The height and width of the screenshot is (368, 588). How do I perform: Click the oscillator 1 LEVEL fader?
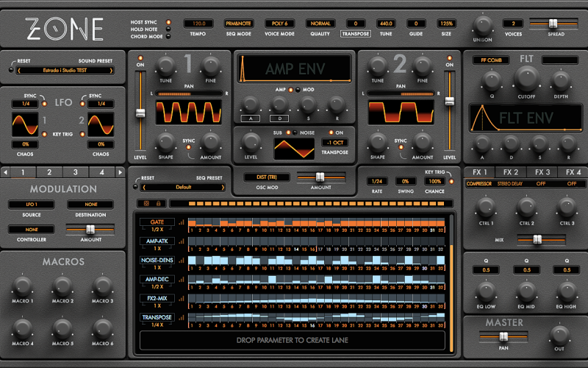[140, 113]
